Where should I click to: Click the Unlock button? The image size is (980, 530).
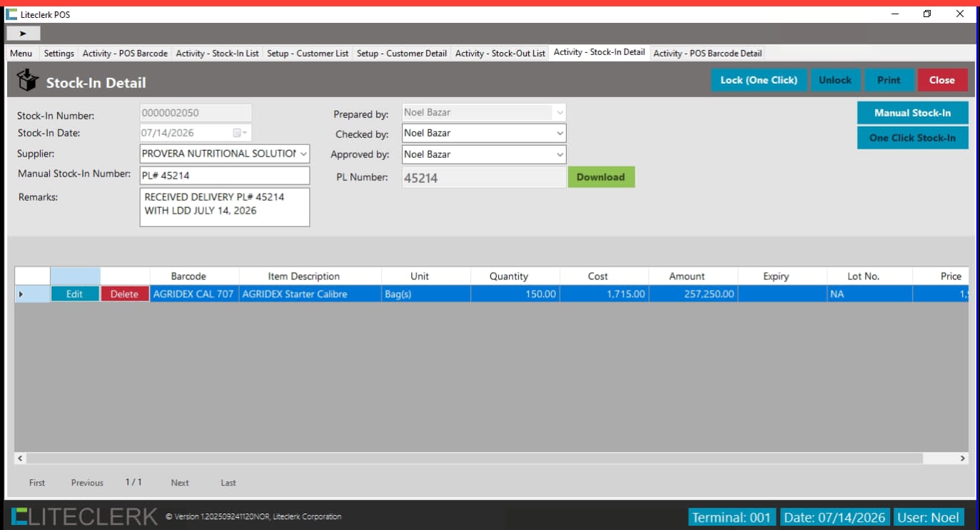(x=835, y=80)
